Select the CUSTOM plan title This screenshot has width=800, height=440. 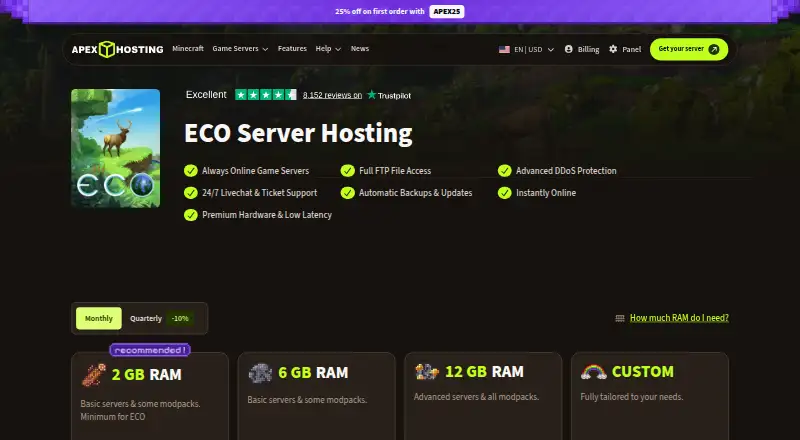[x=642, y=372]
